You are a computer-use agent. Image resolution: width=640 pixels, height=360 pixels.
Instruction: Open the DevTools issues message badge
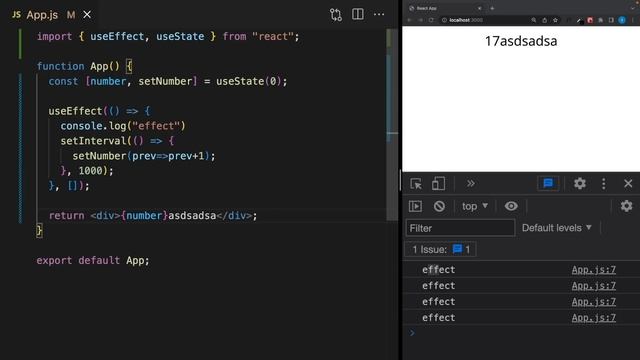click(548, 184)
